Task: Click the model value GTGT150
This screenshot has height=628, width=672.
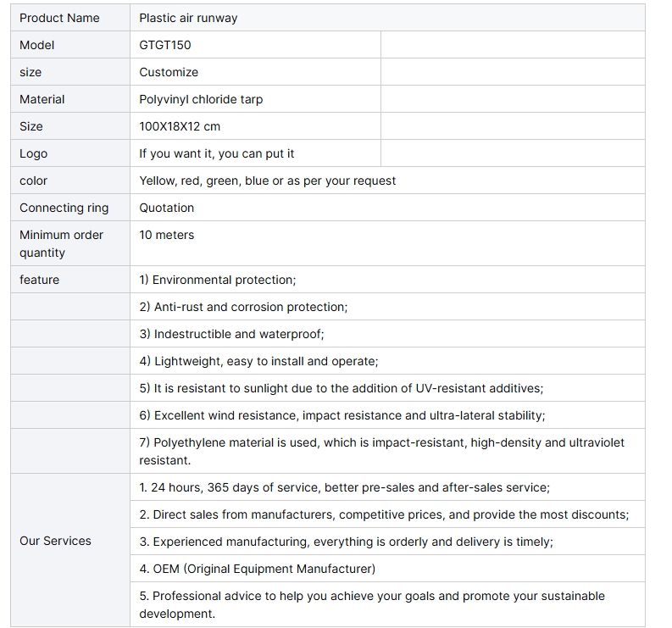Action: (x=165, y=45)
